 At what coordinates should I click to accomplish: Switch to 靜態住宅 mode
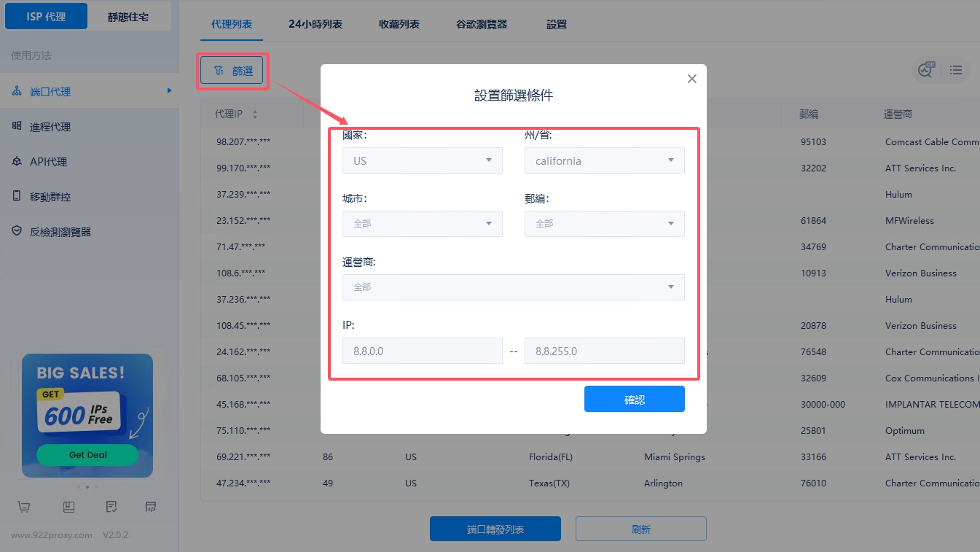(128, 17)
